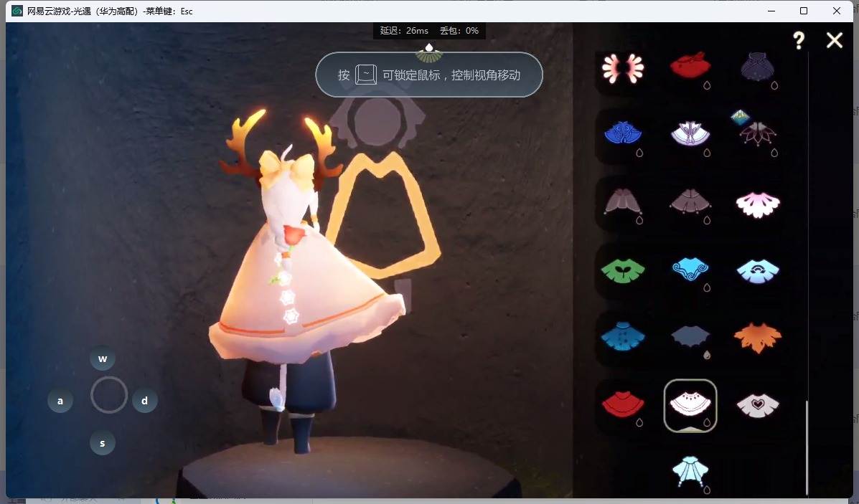Choose the light blue ribbon cape at bottom
The height and width of the screenshot is (504, 859).
click(690, 471)
